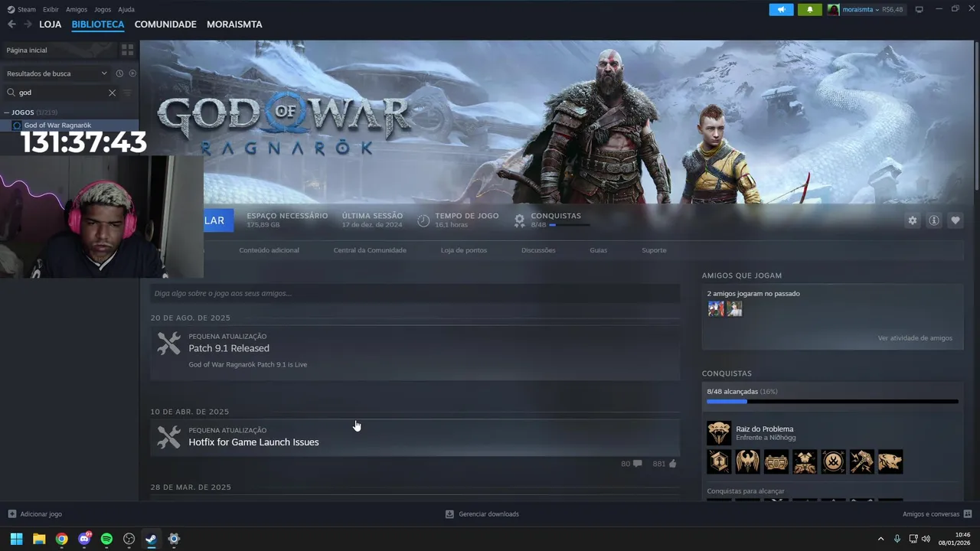Screen dimensions: 980x551
Task: Open File Explorer from taskbar
Action: click(x=39, y=539)
